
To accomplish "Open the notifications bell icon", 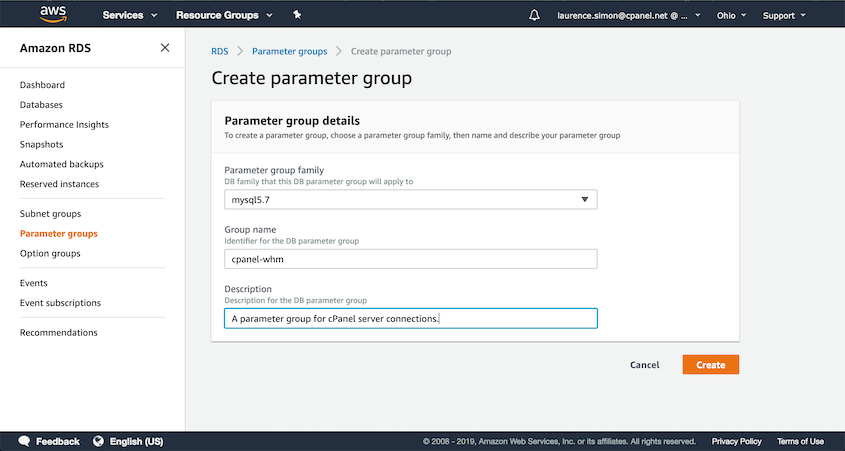I will 534,16.
